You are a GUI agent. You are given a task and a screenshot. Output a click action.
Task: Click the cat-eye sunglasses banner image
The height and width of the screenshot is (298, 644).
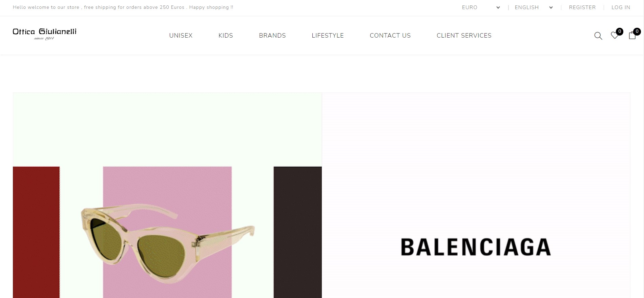[x=167, y=195]
